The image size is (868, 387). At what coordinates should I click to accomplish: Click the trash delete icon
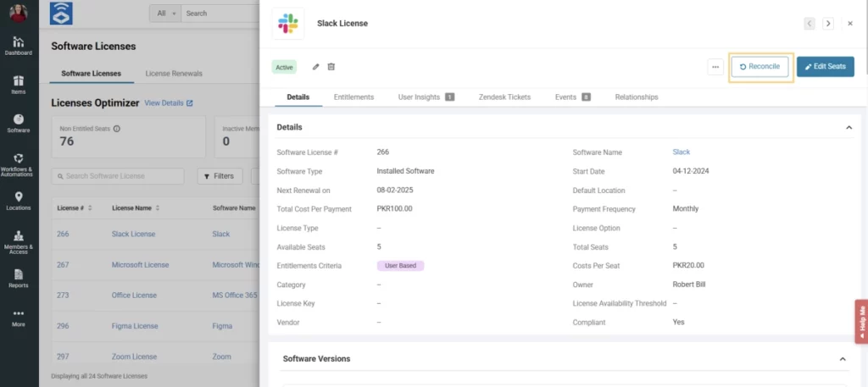331,67
